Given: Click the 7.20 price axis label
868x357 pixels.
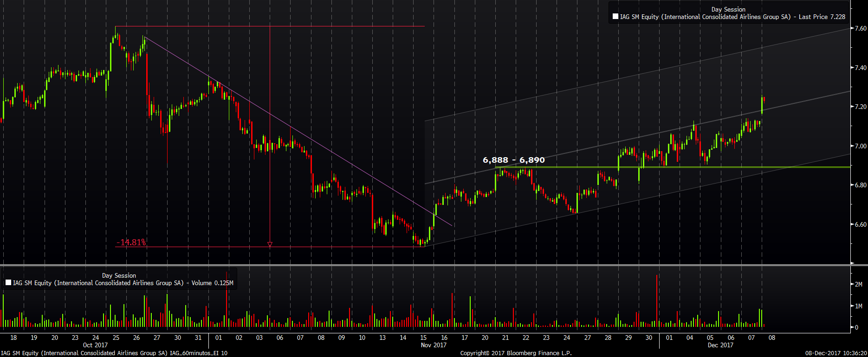Looking at the screenshot, I should (x=861, y=107).
